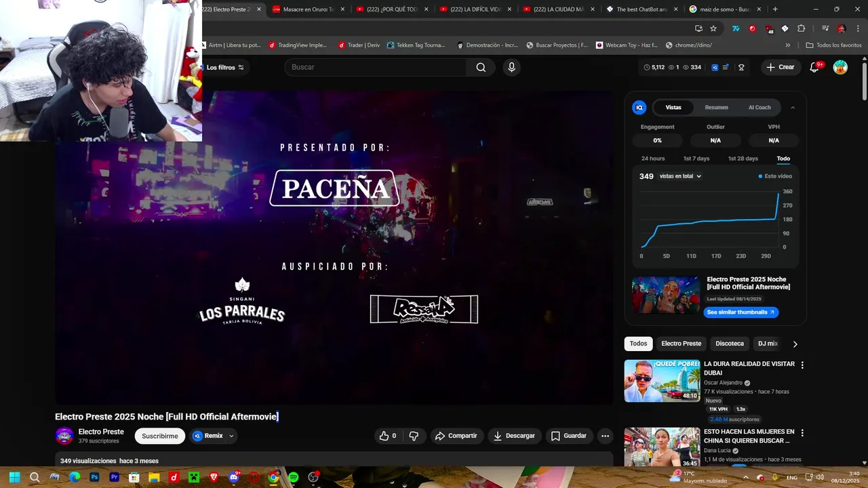Click install app icon in address bar
Screen dimensions: 868x488
[x=698, y=28]
